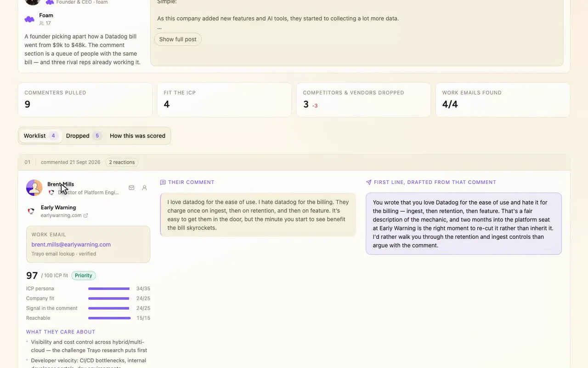The height and width of the screenshot is (368, 588).
Task: Click the Brent Mills name
Action: (61, 184)
